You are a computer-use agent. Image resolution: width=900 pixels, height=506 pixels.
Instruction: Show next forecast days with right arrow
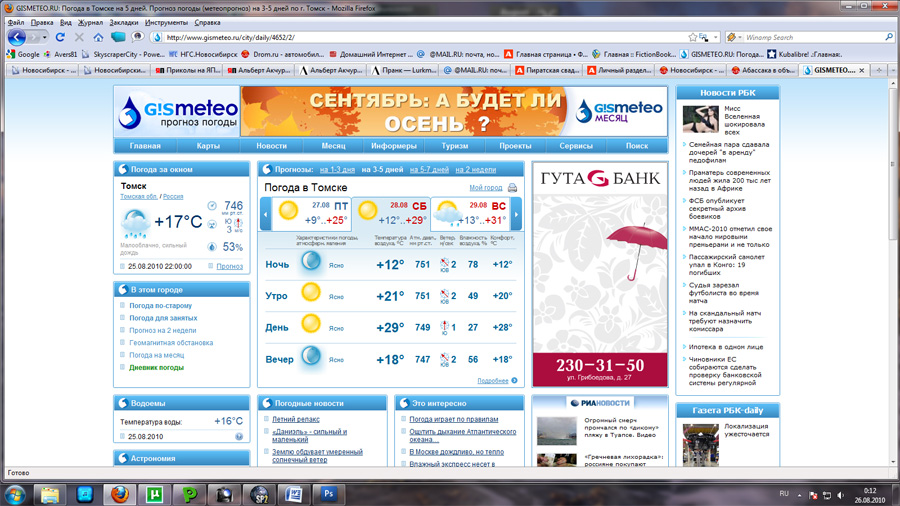(x=516, y=214)
